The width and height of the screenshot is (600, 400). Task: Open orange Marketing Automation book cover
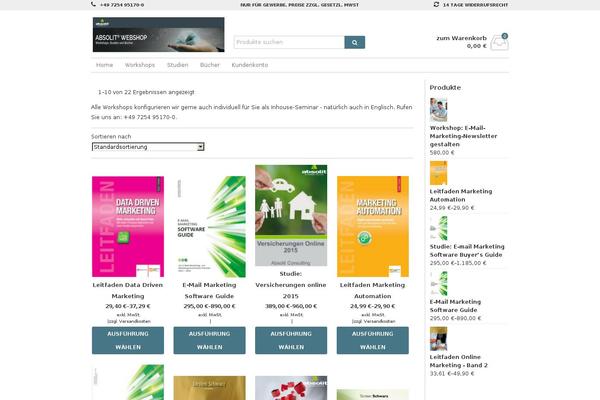pos(373,227)
